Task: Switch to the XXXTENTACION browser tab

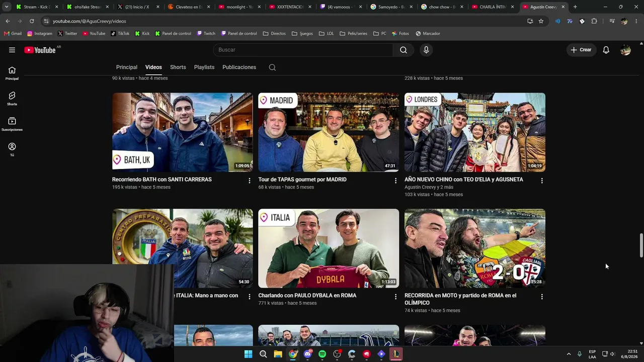Action: [x=290, y=7]
